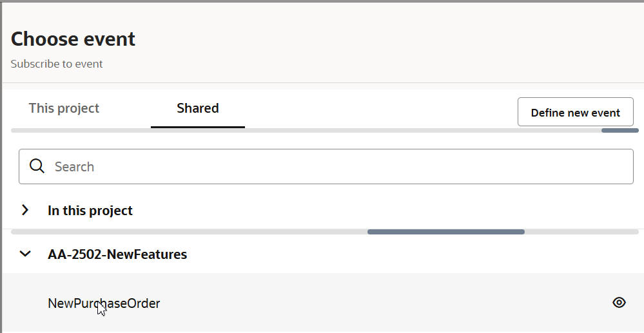Grab the short scrollbar thumb below Define new event

[620, 131]
